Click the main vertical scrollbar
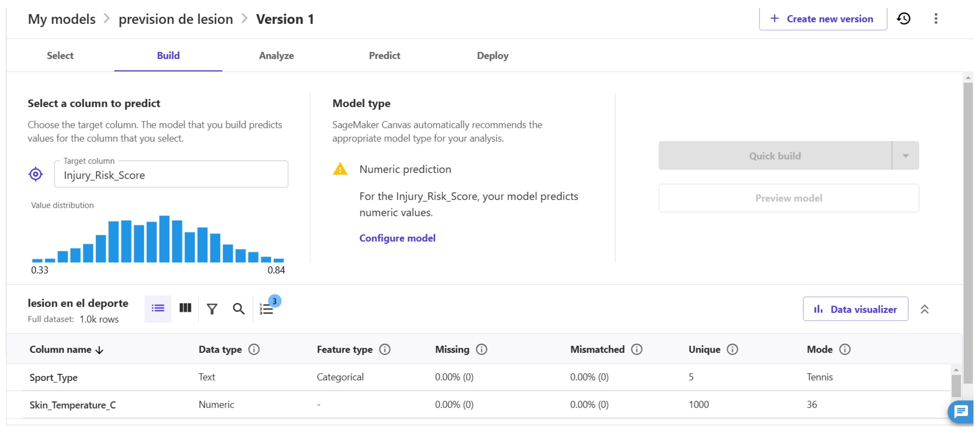This screenshot has height=437, width=980. (967, 228)
